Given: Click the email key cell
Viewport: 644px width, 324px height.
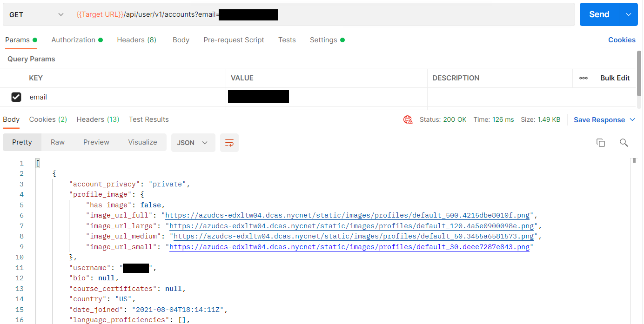Looking at the screenshot, I should coord(125,97).
